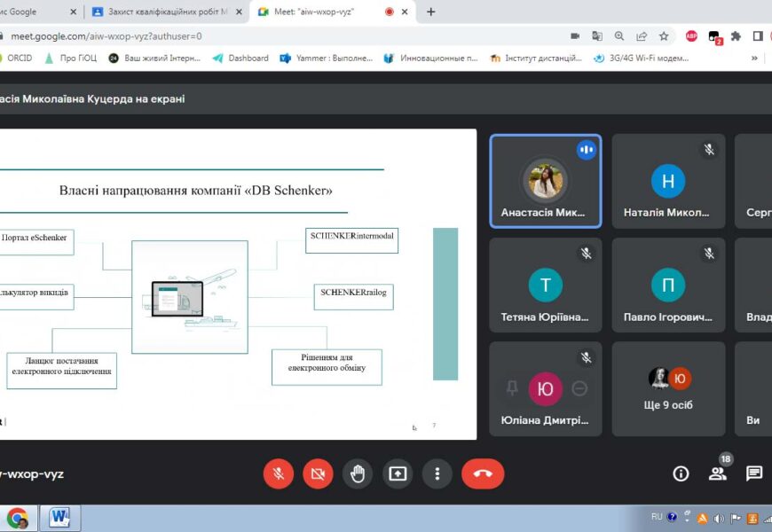Image resolution: width=772 pixels, height=532 pixels.
Task: Open the three-dot more options menu
Action: [437, 473]
